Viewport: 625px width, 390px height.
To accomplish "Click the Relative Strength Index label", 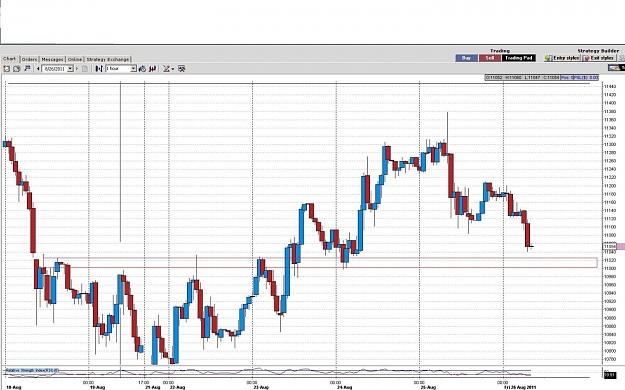I will pyautogui.click(x=31, y=370).
